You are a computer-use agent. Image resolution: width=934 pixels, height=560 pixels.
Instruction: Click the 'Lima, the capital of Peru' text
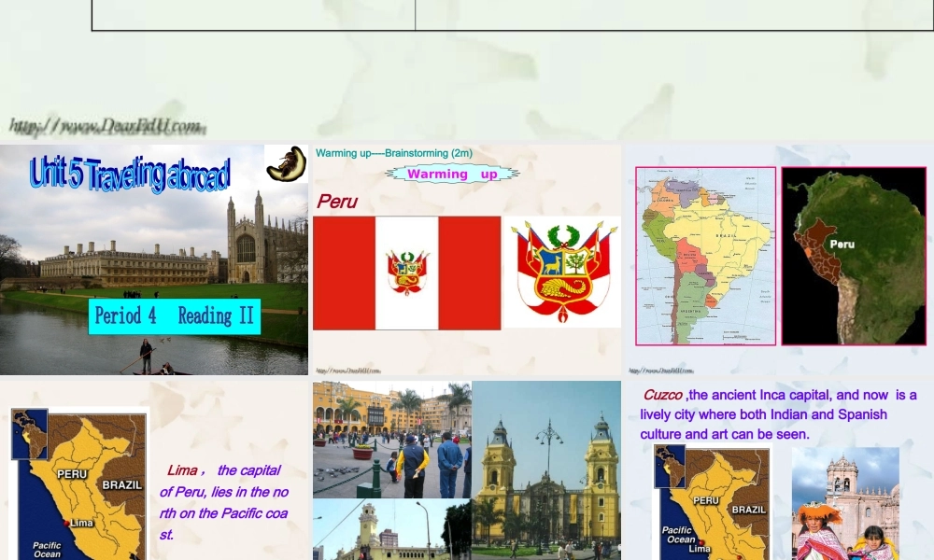tap(223, 502)
